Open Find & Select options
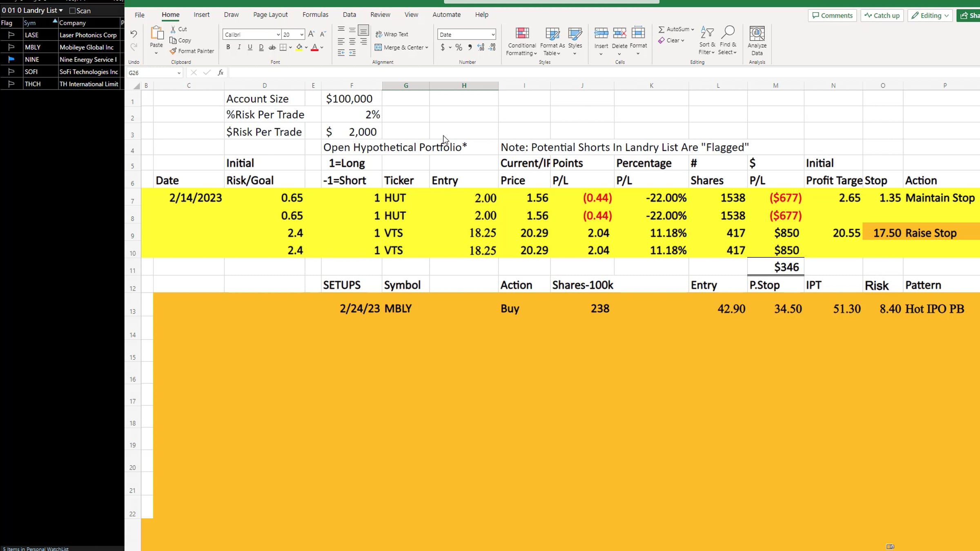The image size is (980, 551). [x=728, y=41]
